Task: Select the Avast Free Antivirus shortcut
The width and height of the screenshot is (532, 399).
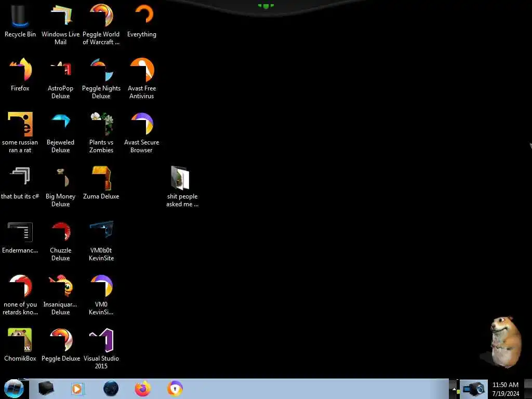Action: (142, 79)
